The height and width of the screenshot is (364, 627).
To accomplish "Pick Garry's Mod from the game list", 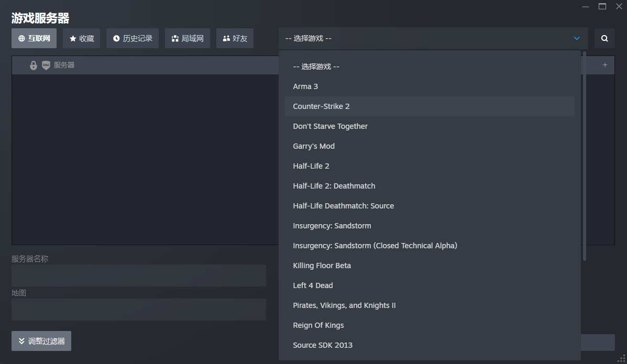I will click(x=314, y=146).
